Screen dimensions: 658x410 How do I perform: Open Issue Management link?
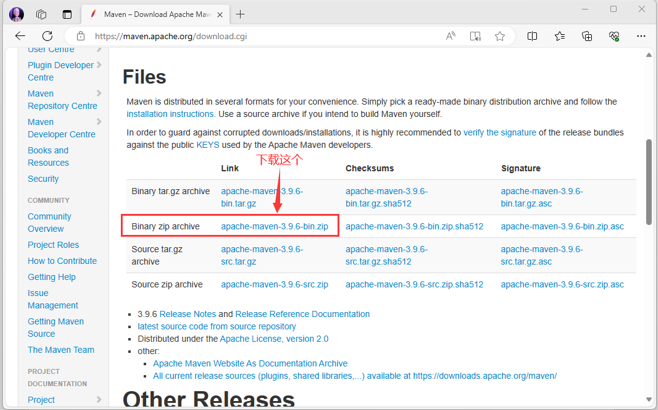tap(53, 299)
